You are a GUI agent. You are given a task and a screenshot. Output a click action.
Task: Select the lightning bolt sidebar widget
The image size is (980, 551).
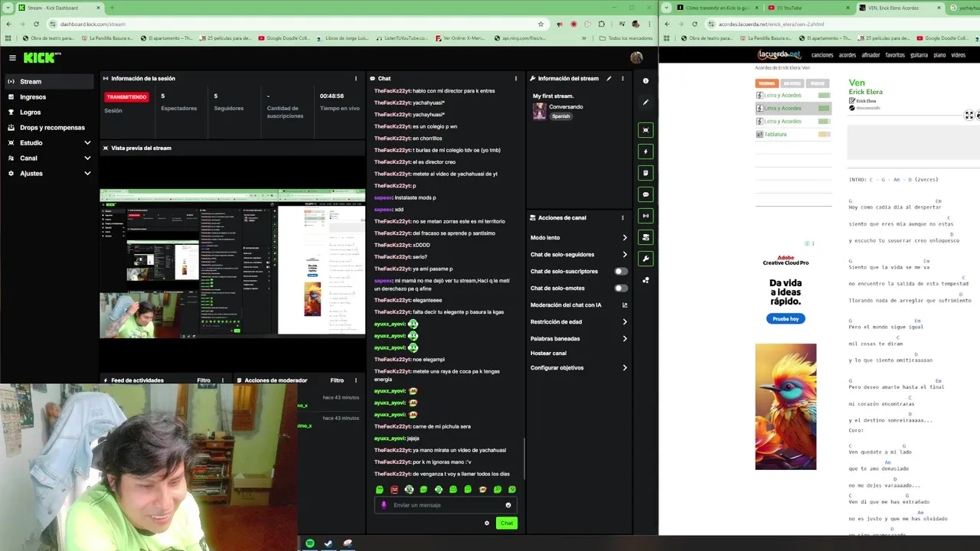645,152
